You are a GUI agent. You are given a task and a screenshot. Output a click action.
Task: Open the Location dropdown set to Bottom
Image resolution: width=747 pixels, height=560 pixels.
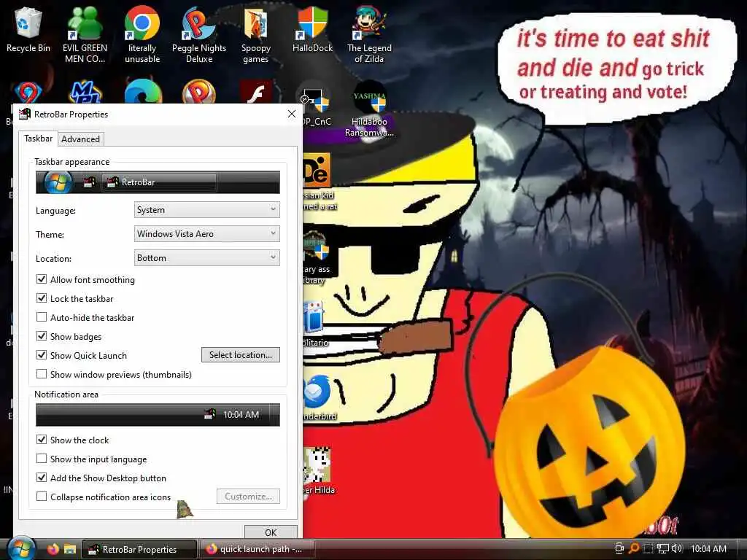[x=206, y=257]
